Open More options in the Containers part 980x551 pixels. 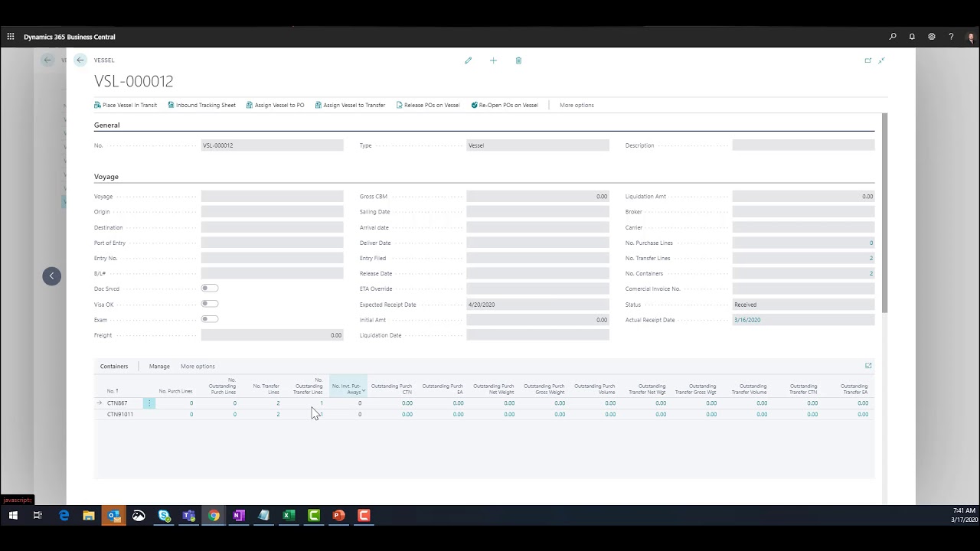(x=198, y=367)
